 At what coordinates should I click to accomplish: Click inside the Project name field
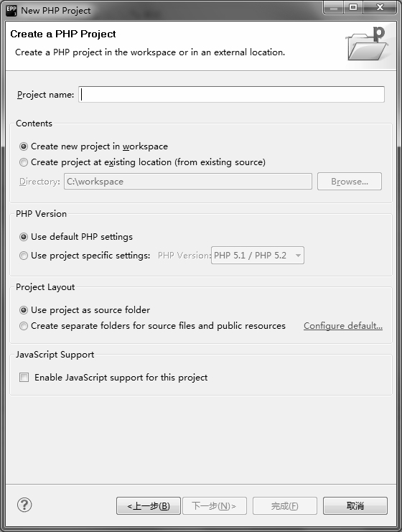point(231,94)
